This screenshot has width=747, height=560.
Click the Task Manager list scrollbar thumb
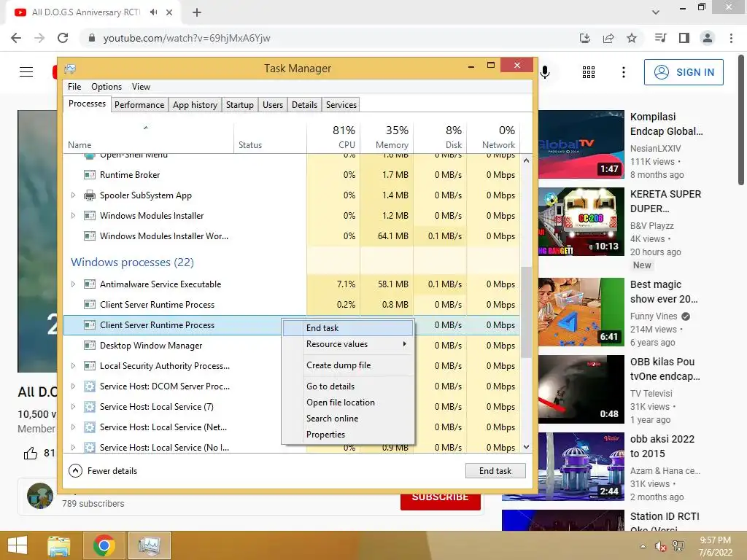coord(526,312)
